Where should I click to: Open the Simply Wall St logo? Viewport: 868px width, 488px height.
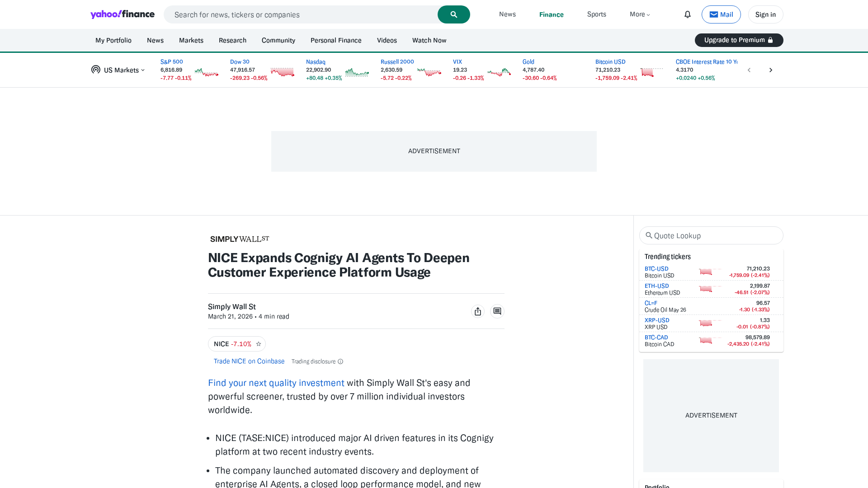240,239
